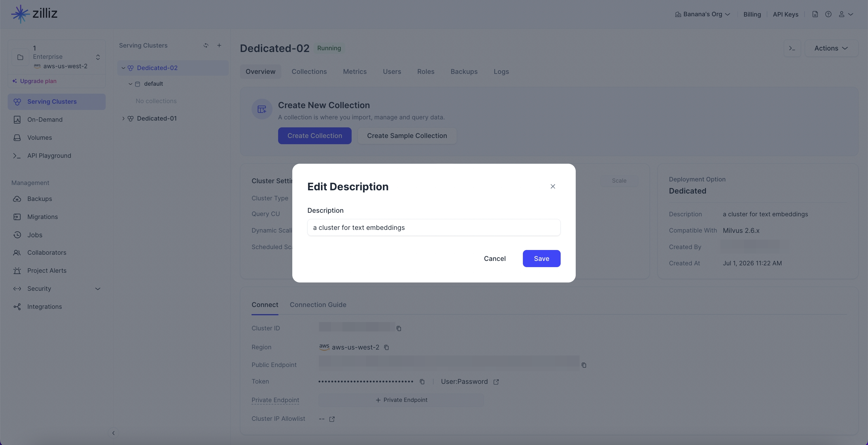This screenshot has width=868, height=445.
Task: Switch to the Logs tab
Action: click(x=501, y=72)
